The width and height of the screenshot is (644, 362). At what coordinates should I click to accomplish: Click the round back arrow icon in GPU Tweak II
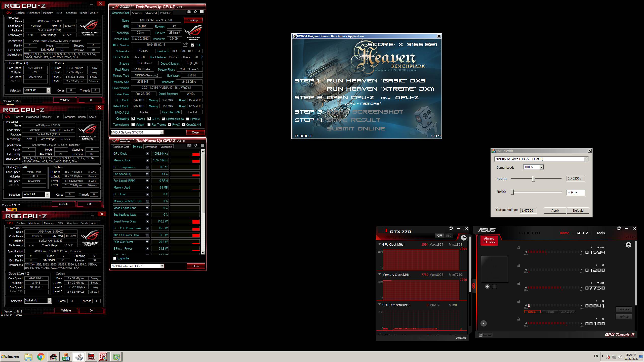pyautogui.click(x=484, y=324)
